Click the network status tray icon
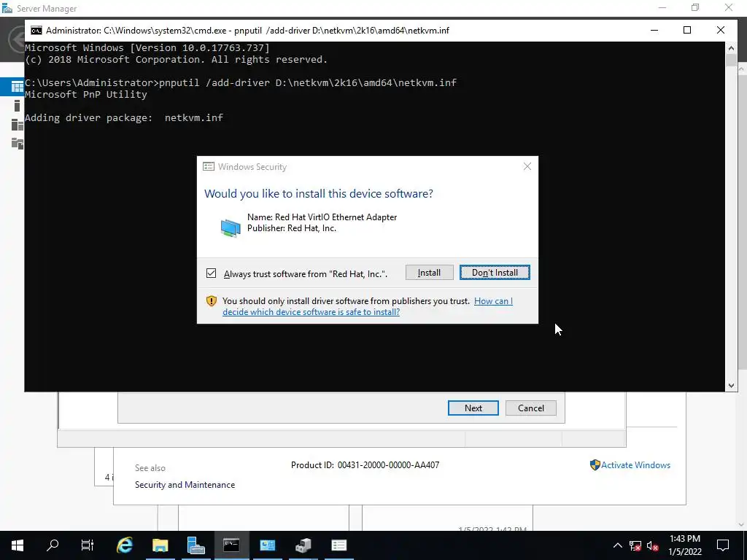 coord(635,545)
